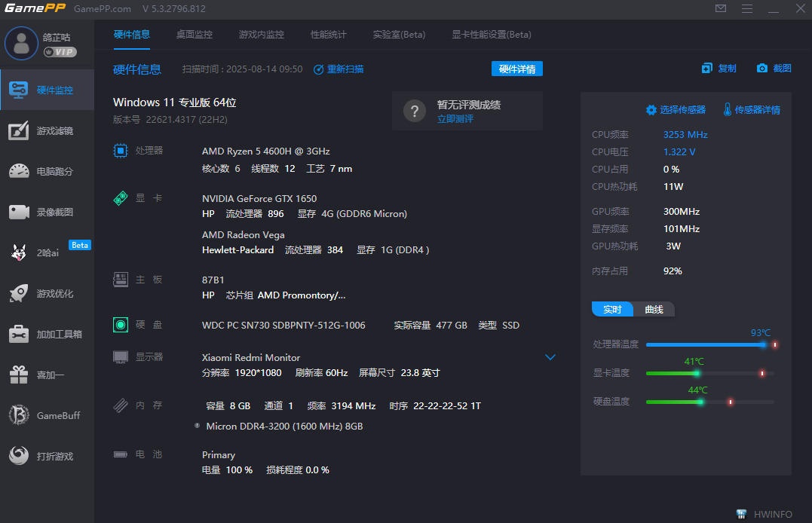
Task: Click the 截图 screenshot button
Action: 774,69
